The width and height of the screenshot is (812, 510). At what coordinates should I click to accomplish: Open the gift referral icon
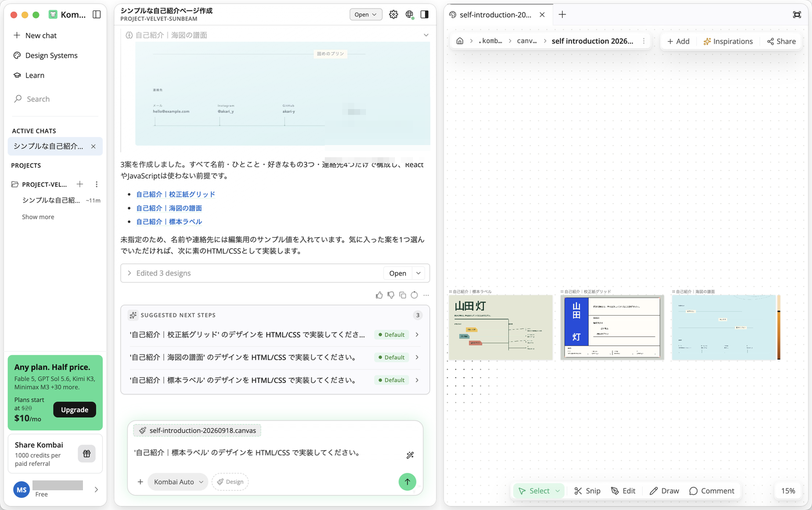coord(86,454)
